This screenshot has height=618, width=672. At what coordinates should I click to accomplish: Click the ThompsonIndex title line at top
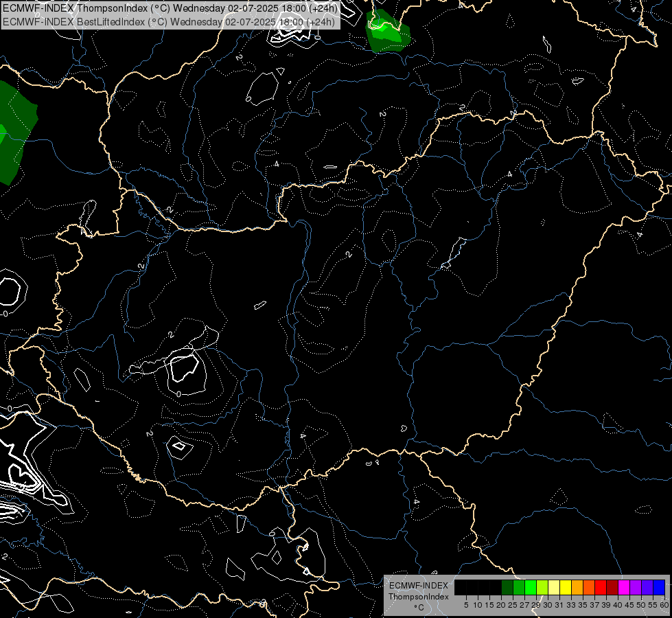click(170, 8)
